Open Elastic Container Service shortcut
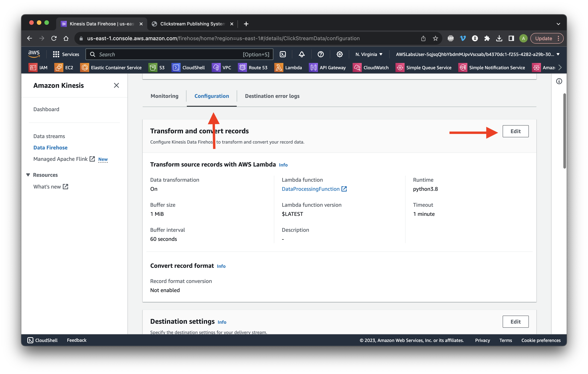Image resolution: width=588 pixels, height=374 pixels. click(x=111, y=68)
